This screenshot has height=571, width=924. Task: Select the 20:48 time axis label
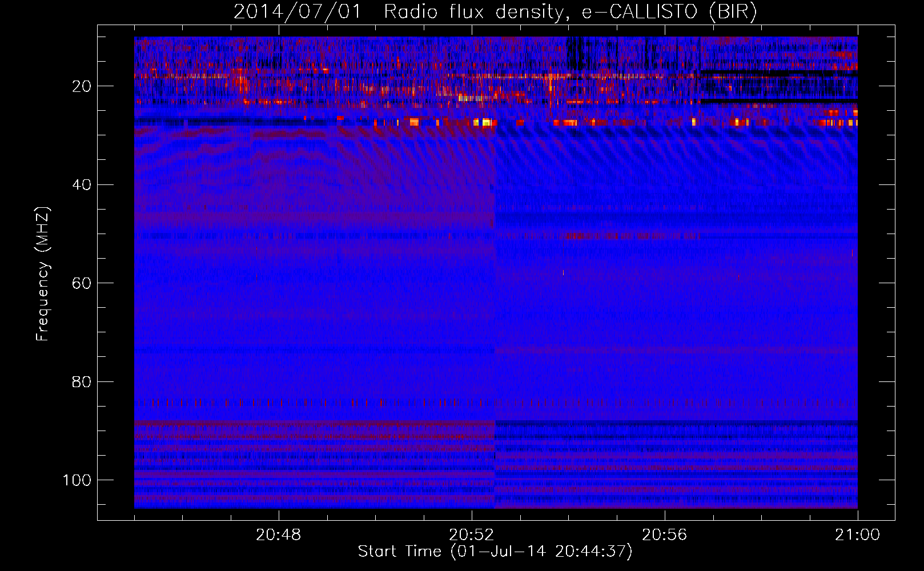point(279,535)
